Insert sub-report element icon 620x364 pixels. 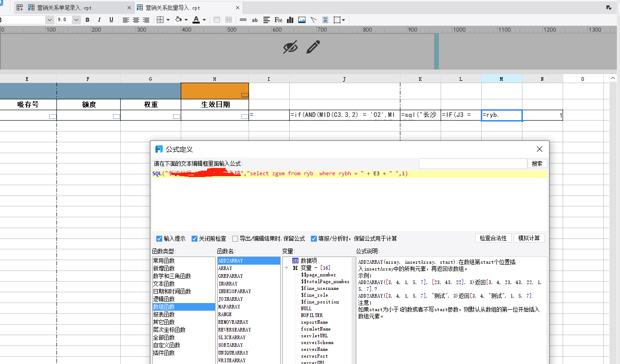(325, 20)
